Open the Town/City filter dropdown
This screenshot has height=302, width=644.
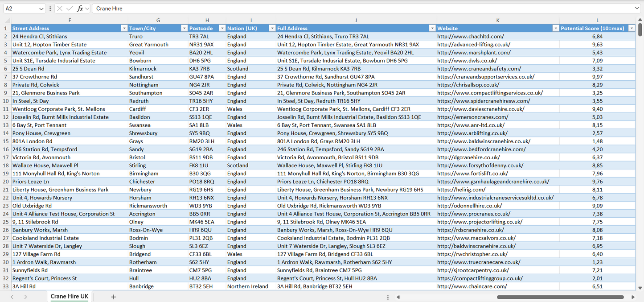click(x=184, y=28)
